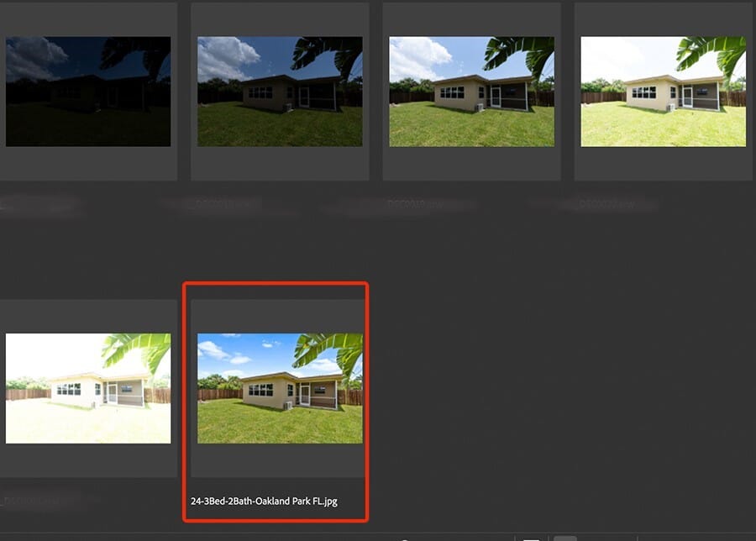Click the blurred filename under the second thumbnail
Image resolution: width=756 pixels, height=541 pixels.
tap(210, 203)
